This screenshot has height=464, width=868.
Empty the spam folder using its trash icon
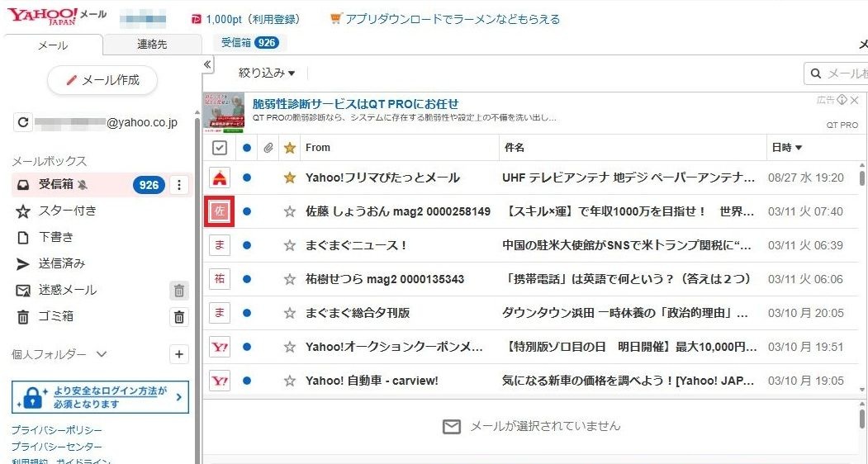click(179, 291)
